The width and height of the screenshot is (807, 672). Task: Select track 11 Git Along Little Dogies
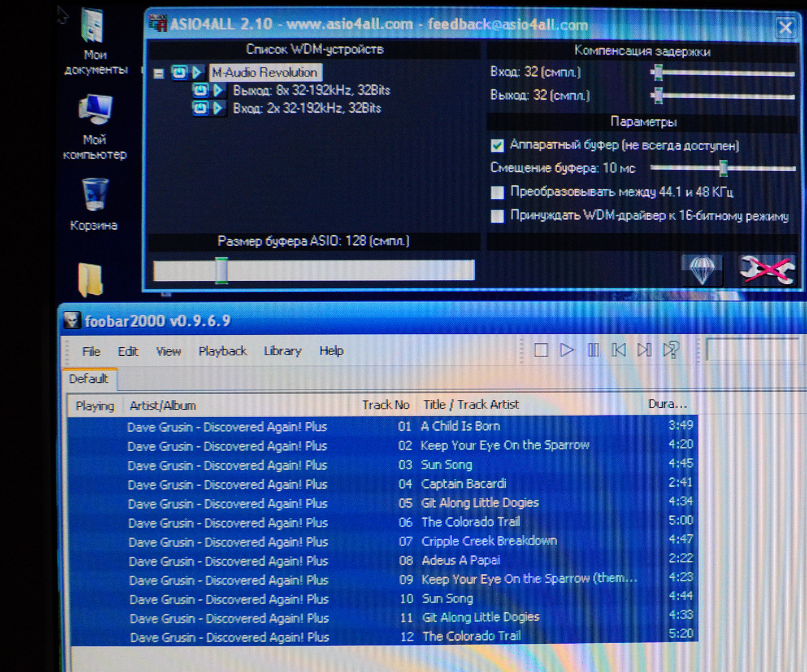click(x=383, y=618)
